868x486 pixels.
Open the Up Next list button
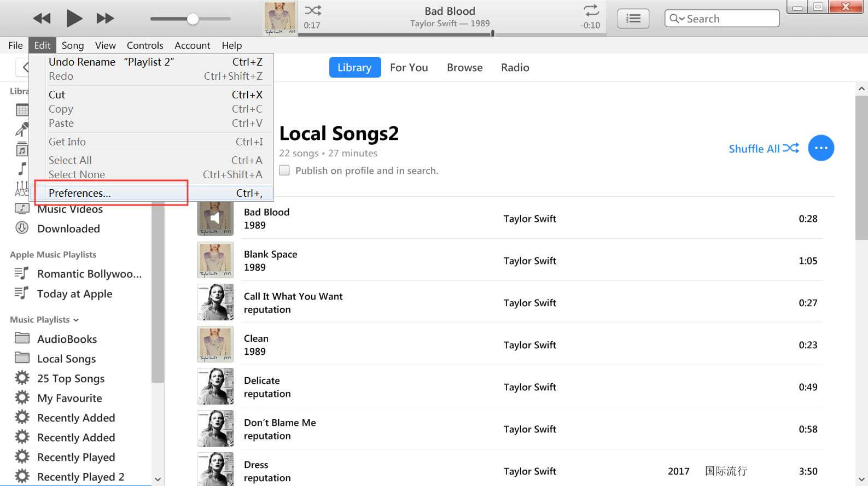click(633, 19)
